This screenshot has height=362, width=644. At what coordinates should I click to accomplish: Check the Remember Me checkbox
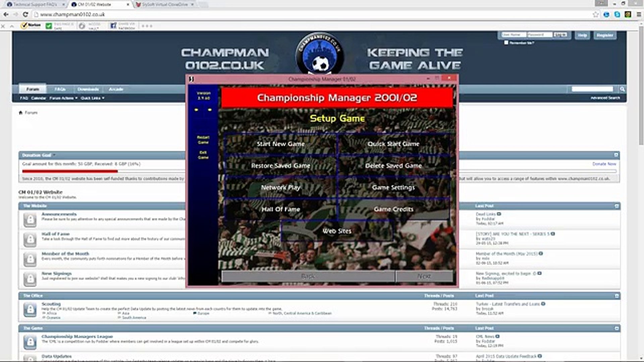pyautogui.click(x=506, y=43)
